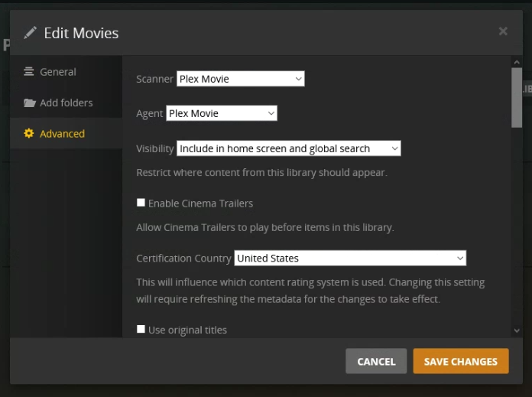Click the Cancel button
Image resolution: width=532 pixels, height=397 pixels.
[376, 361]
